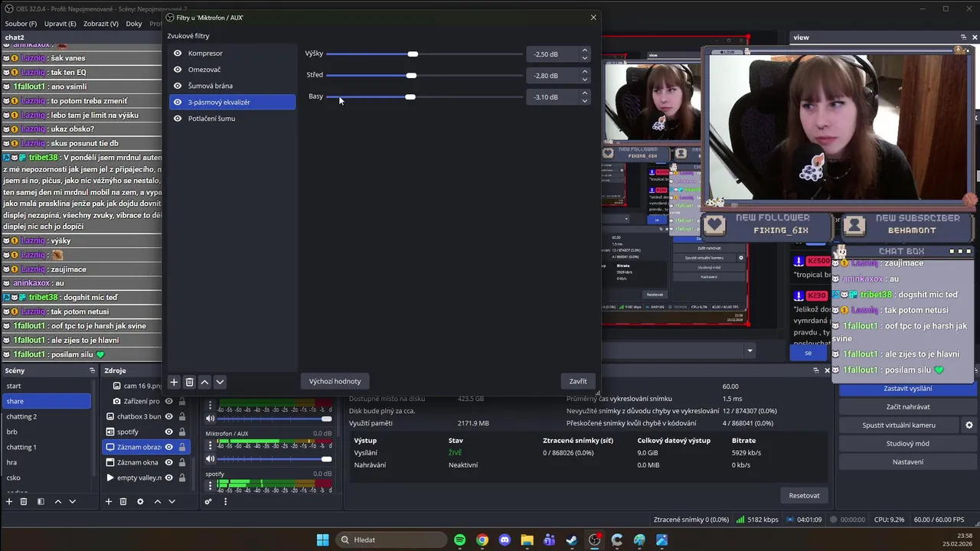Delete selected filter with trash icon in filters dialog

click(189, 382)
